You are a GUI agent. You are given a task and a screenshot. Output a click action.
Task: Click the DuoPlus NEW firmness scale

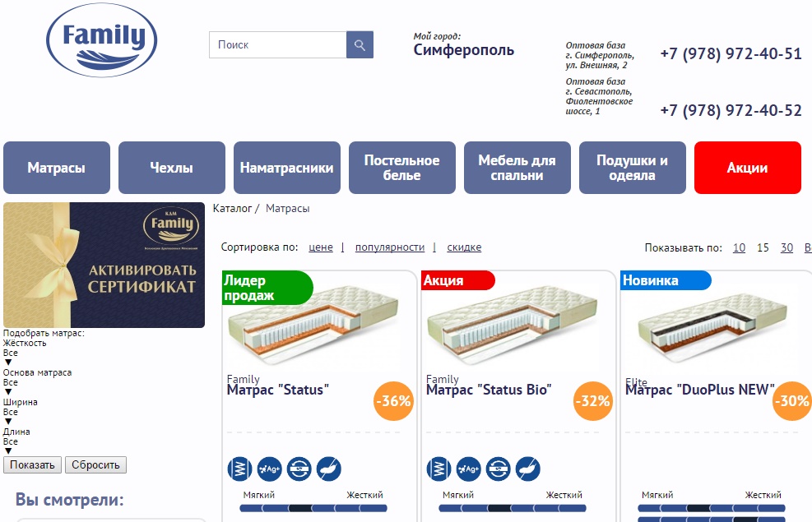[712, 508]
